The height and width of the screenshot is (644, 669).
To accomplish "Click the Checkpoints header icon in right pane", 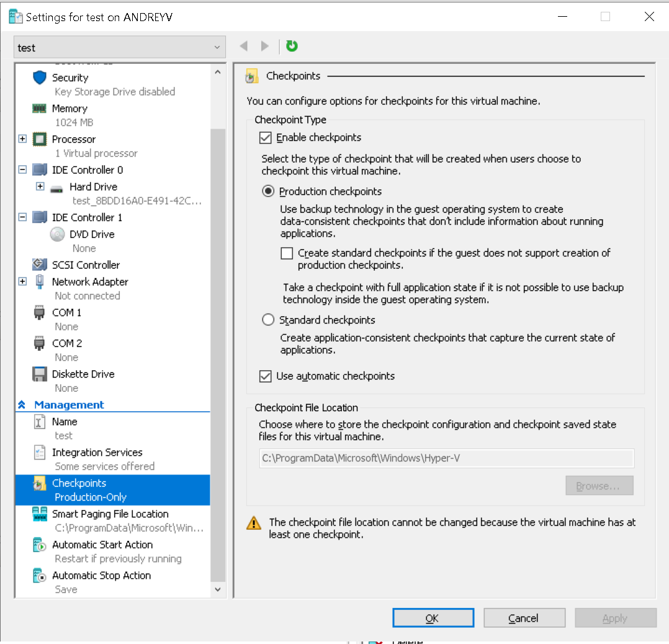I will point(252,76).
